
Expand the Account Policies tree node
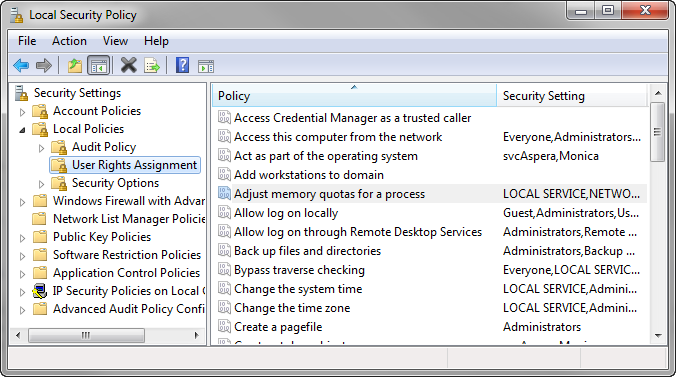tap(22, 112)
